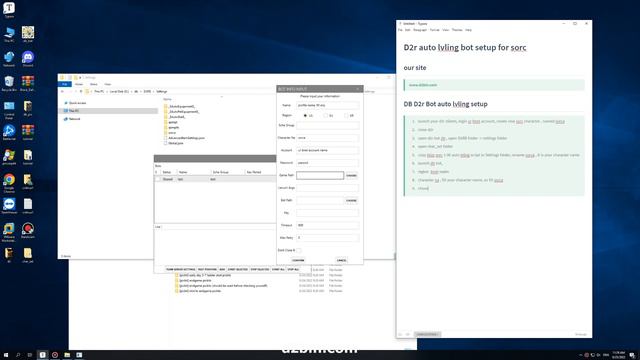Open Control Panel desktop shortcut

pyautogui.click(x=9, y=109)
